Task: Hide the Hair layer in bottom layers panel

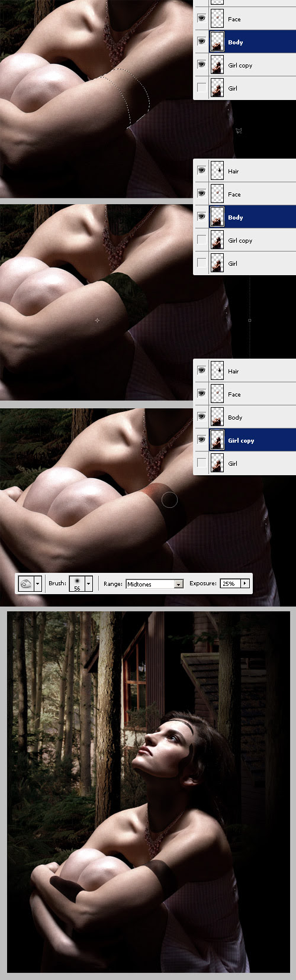Action: click(x=201, y=371)
